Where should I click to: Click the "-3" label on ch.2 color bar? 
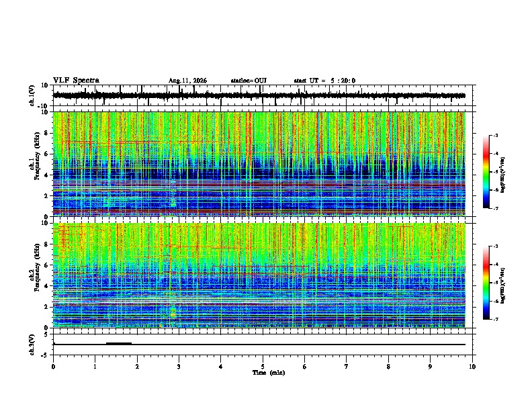(x=495, y=246)
